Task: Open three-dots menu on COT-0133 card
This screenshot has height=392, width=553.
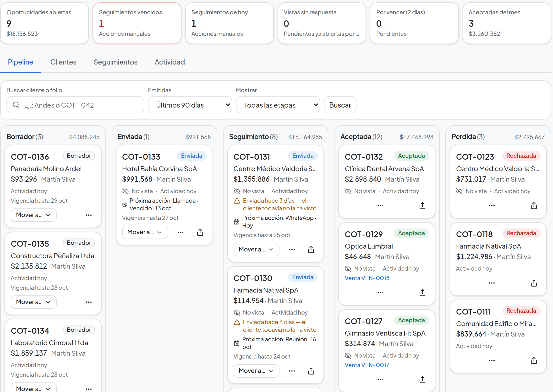Action: [181, 232]
